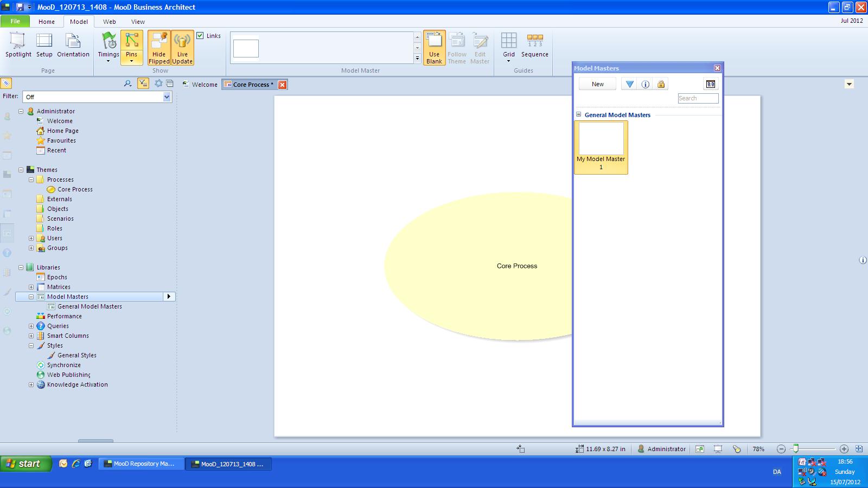Click the filter funnel icon in Model Masters
This screenshot has height=488, width=868.
pos(629,84)
